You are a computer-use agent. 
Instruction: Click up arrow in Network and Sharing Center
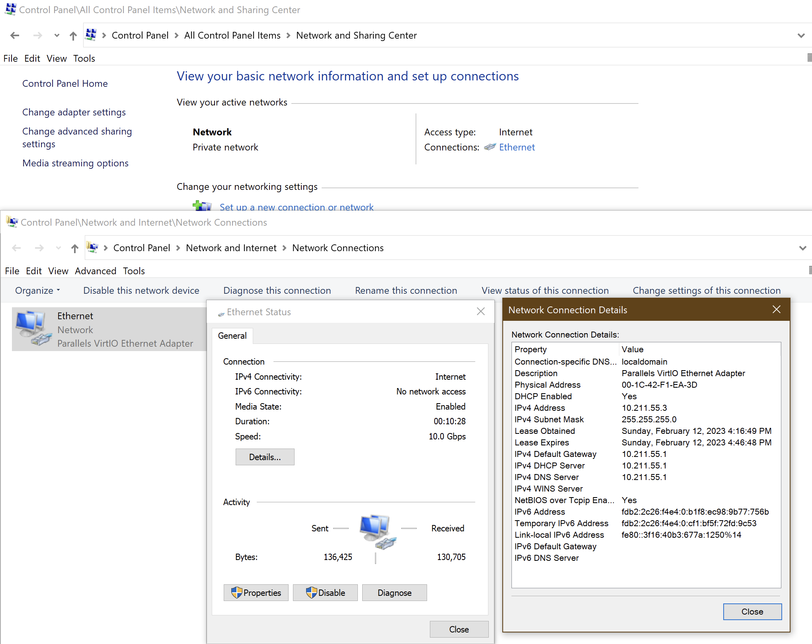coord(73,36)
